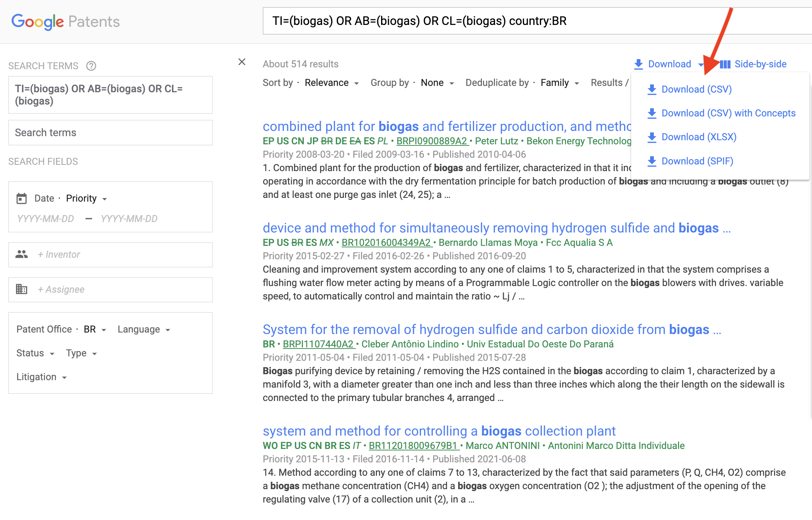Open System for removal of hydrogen sulfide result
The width and height of the screenshot is (812, 520).
coord(492,330)
